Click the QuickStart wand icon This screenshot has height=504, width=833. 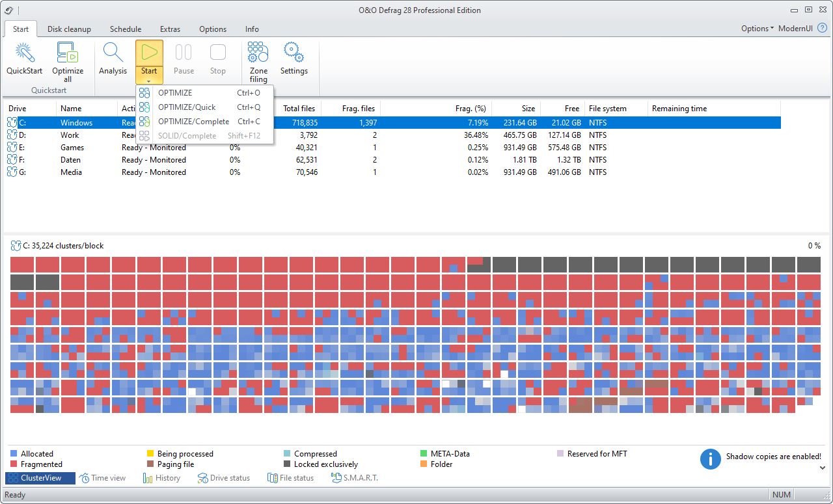point(25,52)
